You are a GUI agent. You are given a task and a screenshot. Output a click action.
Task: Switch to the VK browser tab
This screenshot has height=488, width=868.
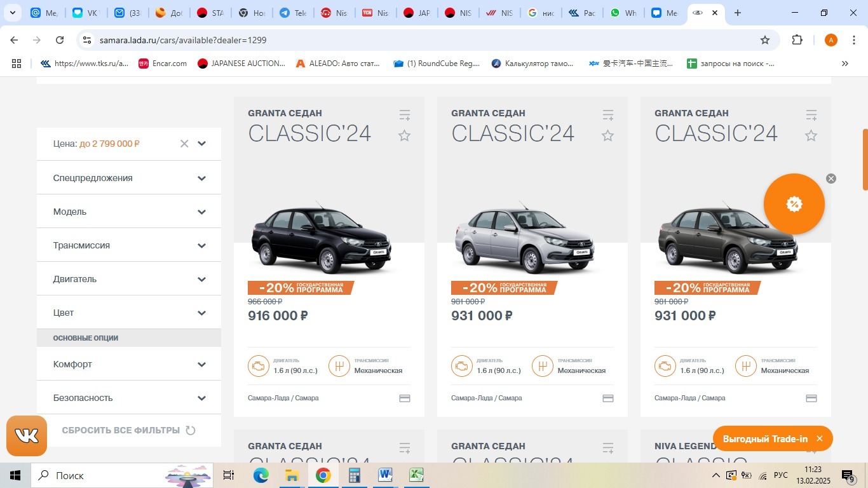tap(86, 13)
